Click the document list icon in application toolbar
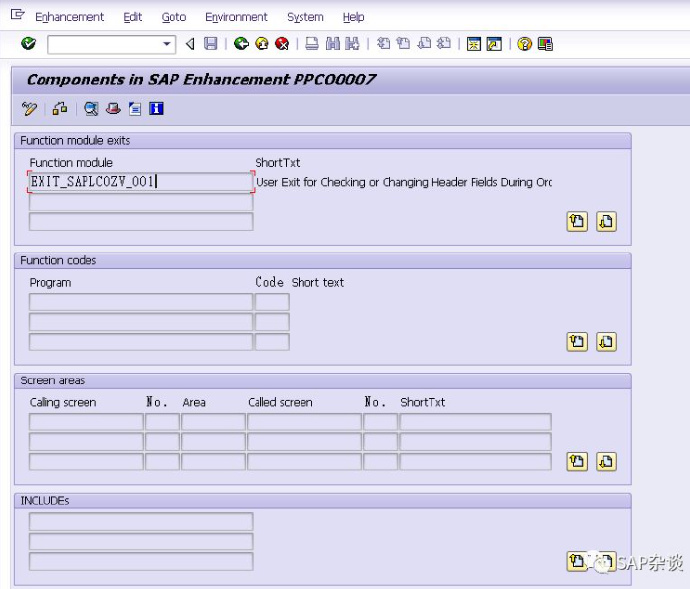The height and width of the screenshot is (589, 690). point(135,109)
